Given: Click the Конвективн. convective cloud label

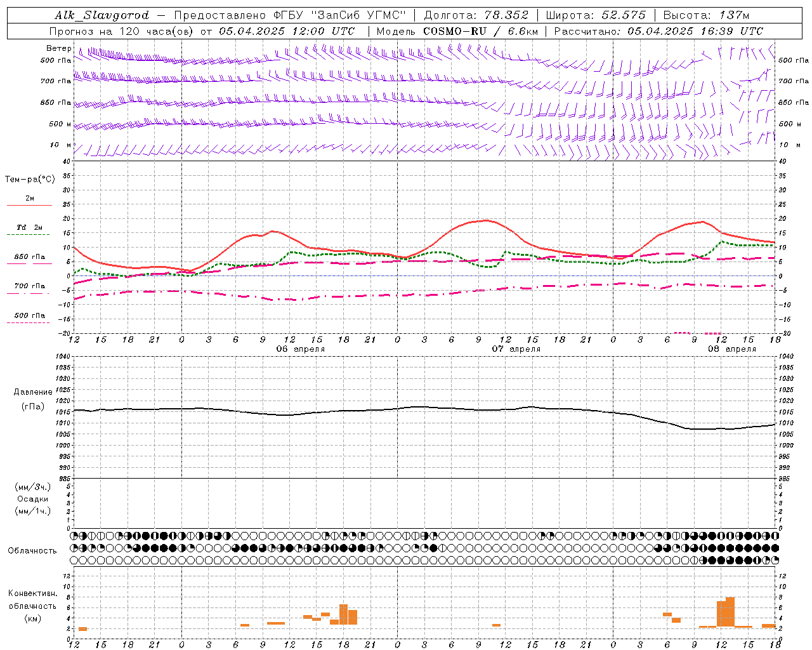Looking at the screenshot, I should pyautogui.click(x=33, y=594).
